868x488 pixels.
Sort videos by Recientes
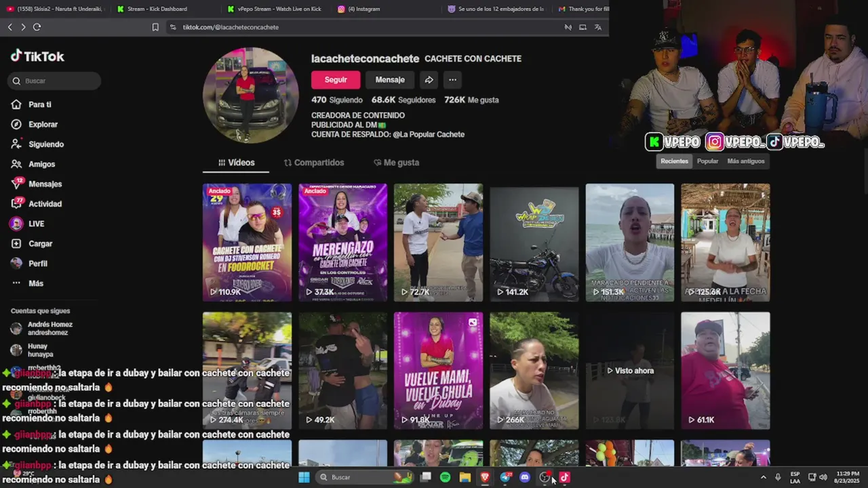pos(674,161)
